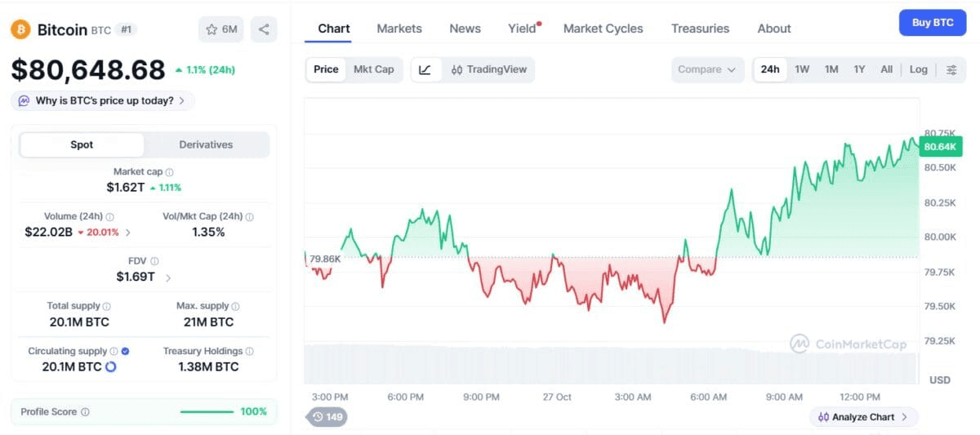Image resolution: width=980 pixels, height=435 pixels.
Task: Add Bitcoin to watchlist with the star
Action: tap(221, 29)
